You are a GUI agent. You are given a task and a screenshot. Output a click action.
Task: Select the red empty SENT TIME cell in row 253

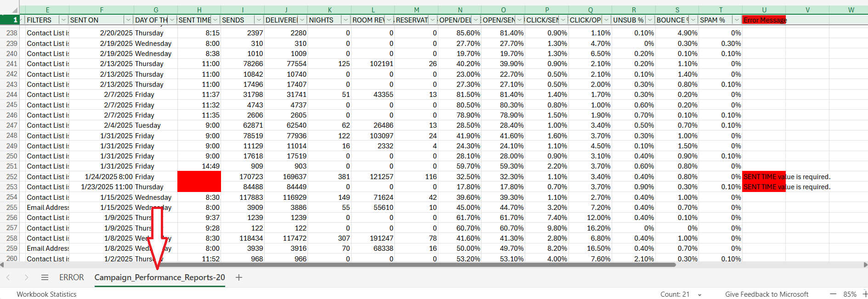click(x=199, y=186)
